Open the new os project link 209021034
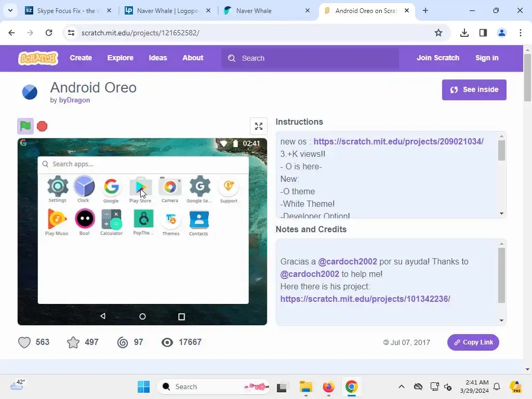532x399 pixels. click(398, 141)
